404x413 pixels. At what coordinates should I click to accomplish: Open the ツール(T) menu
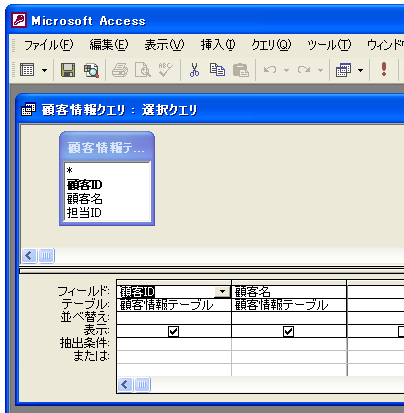coord(329,45)
